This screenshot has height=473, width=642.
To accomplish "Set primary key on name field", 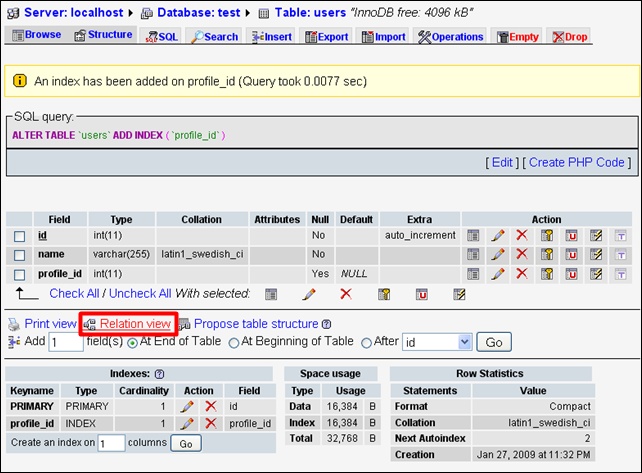I will click(x=547, y=254).
